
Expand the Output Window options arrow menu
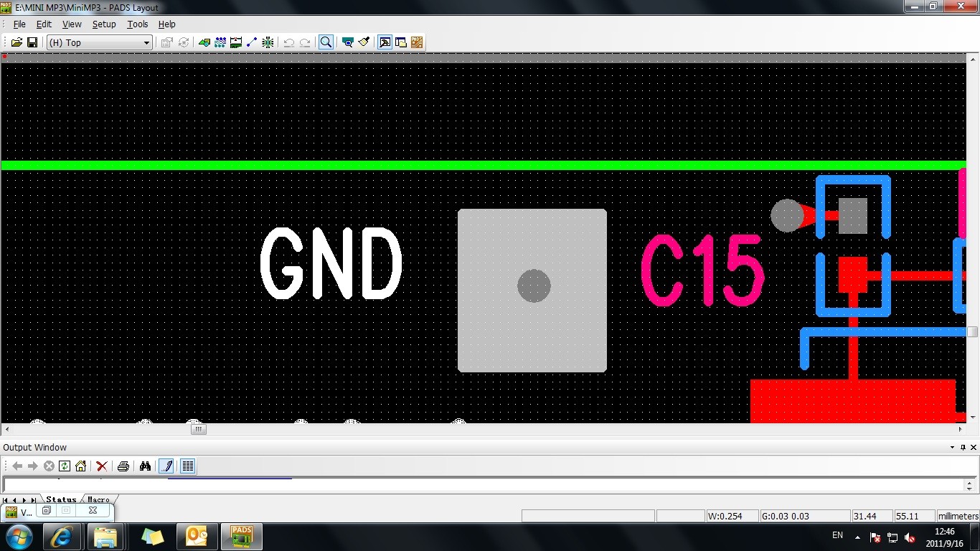point(952,447)
